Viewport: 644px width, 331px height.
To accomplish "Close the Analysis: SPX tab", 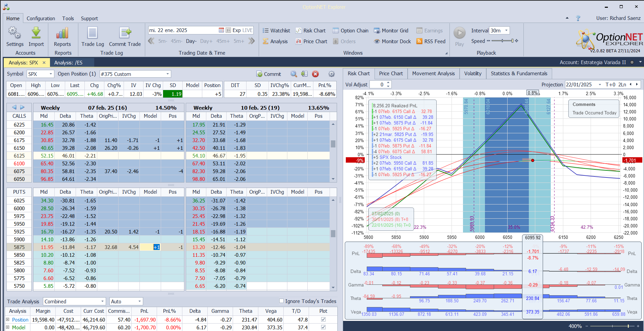I will click(44, 63).
